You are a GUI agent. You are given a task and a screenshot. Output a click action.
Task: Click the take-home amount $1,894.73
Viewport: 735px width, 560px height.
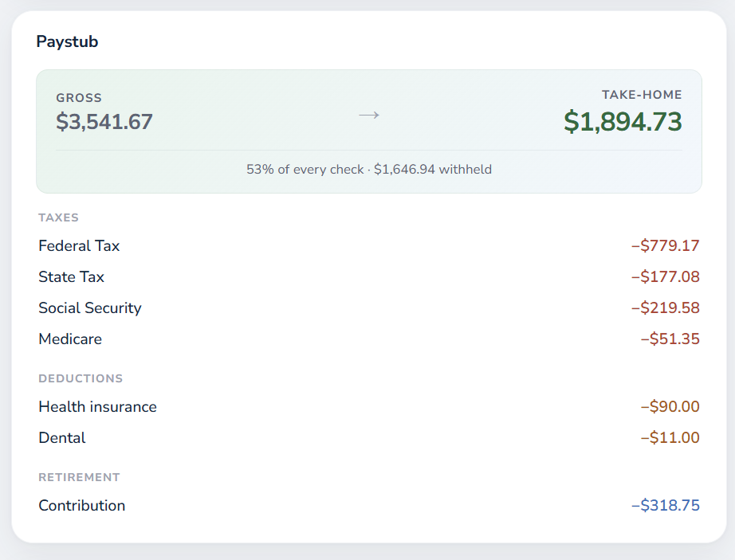(x=623, y=122)
